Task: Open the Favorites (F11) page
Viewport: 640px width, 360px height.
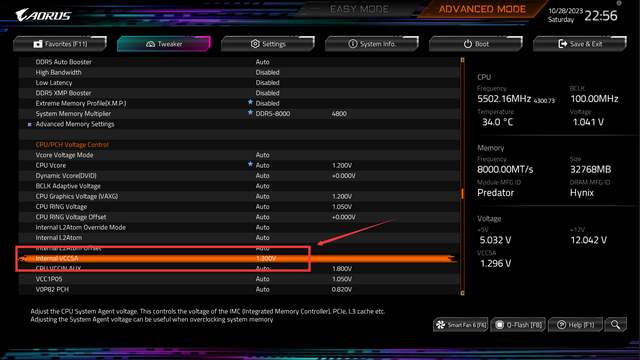Action: [60, 44]
